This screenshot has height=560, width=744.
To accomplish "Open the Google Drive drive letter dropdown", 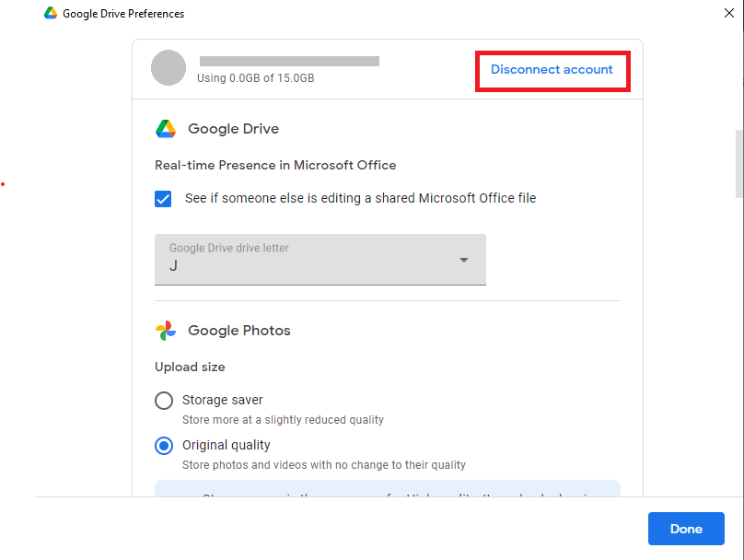I will [x=320, y=260].
